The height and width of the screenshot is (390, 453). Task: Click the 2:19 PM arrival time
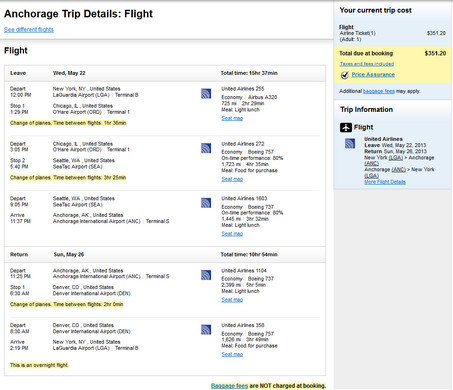(x=19, y=348)
